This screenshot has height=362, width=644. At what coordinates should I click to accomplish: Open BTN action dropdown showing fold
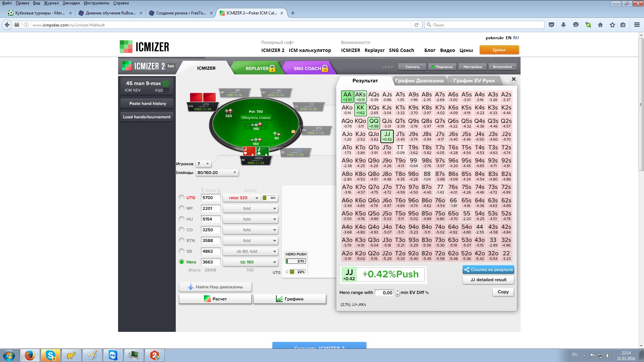251,241
